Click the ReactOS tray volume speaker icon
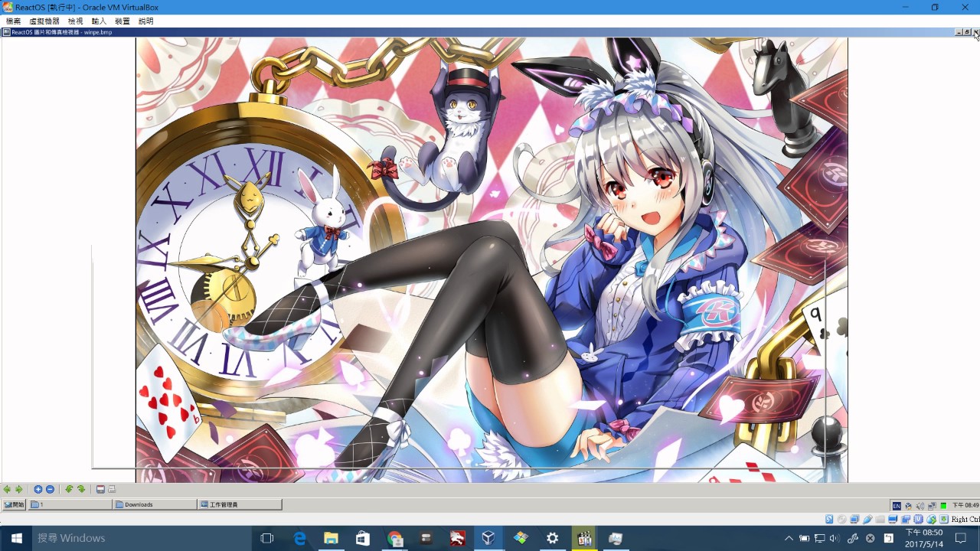This screenshot has height=551, width=980. pyautogui.click(x=920, y=506)
